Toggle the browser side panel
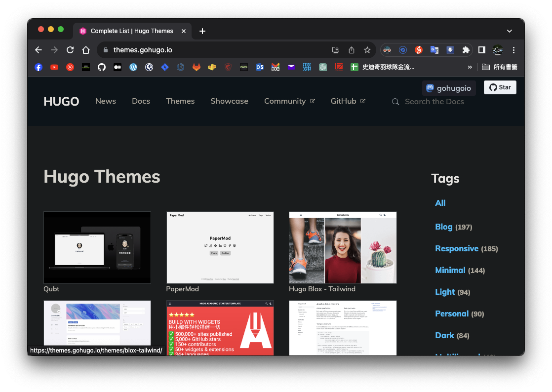 pos(481,50)
